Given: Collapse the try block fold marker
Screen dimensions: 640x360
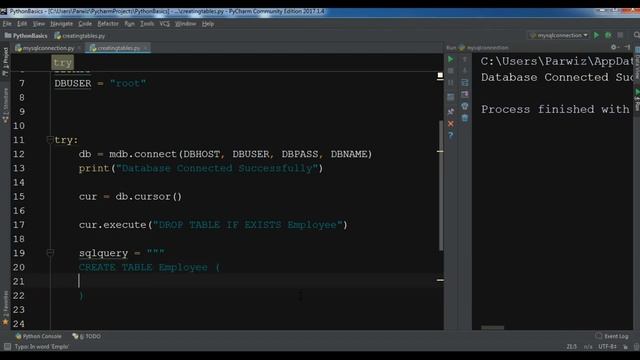Looking at the screenshot, I should [50, 140].
